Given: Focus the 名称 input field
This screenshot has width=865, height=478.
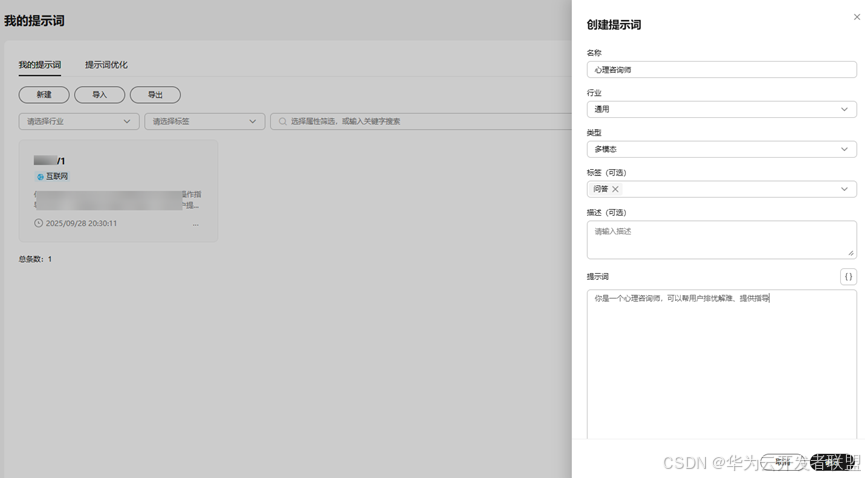Looking at the screenshot, I should [x=722, y=70].
